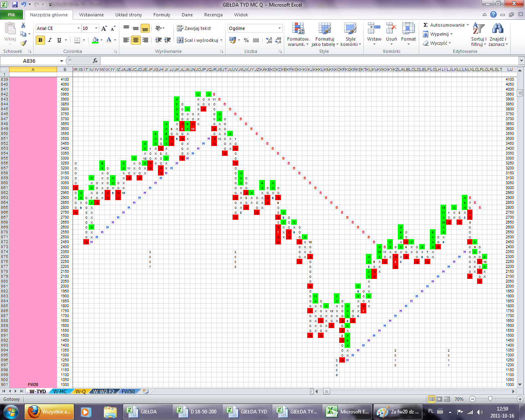This screenshot has height=420, width=525.
Task: Click the Name Box showing A836
Action: point(29,61)
